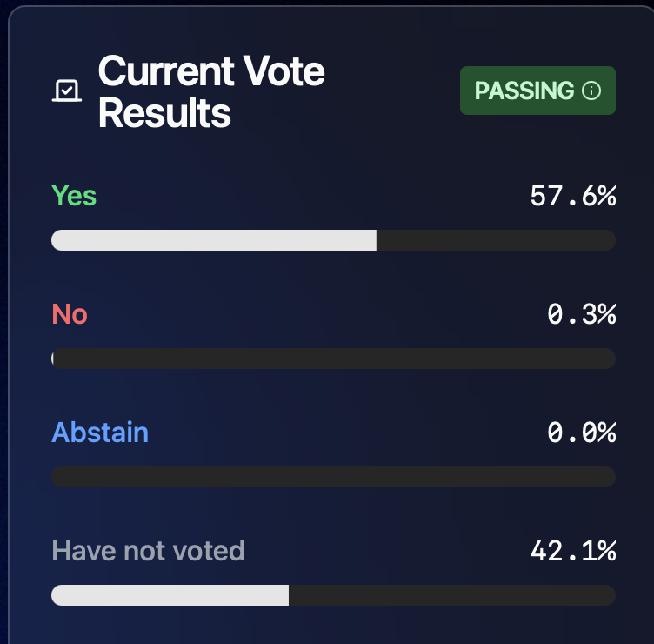Click the unfilled dark portion of the Yes bar

(496, 240)
